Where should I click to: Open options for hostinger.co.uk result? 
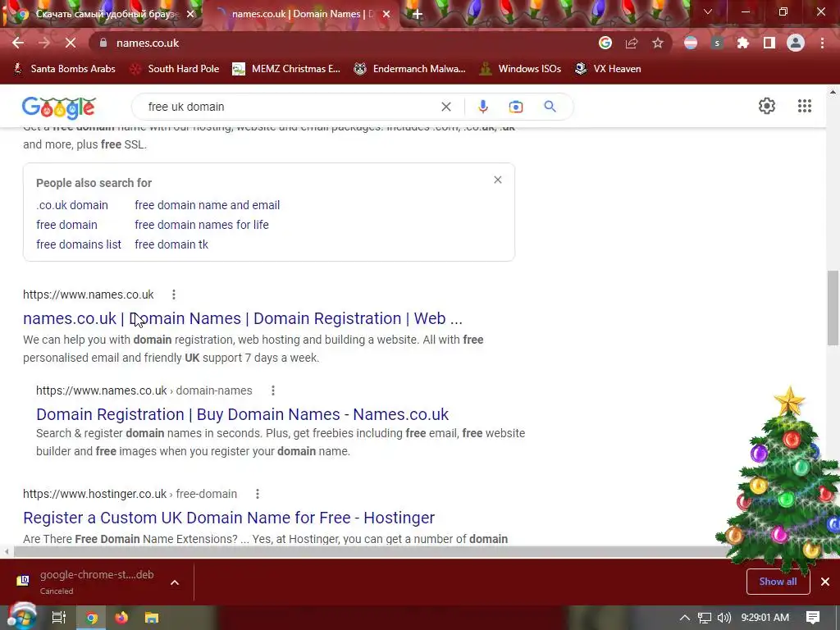pyautogui.click(x=257, y=494)
